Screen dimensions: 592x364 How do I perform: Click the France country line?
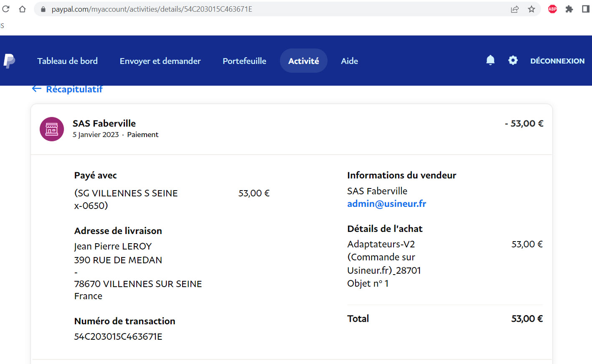88,296
